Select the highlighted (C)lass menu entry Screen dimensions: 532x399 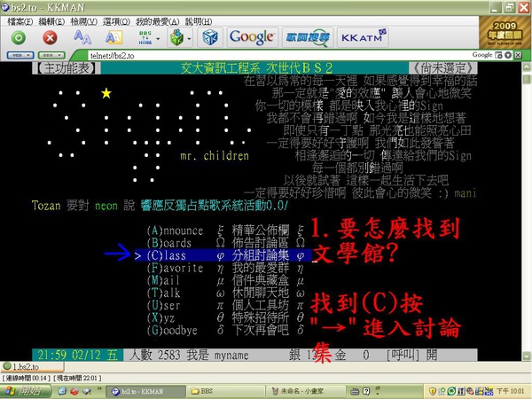(223, 255)
